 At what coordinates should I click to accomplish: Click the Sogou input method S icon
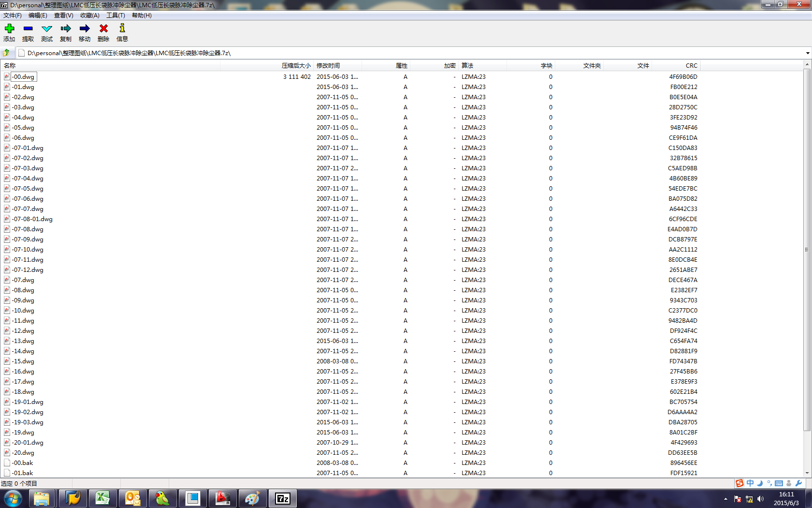coord(739,483)
